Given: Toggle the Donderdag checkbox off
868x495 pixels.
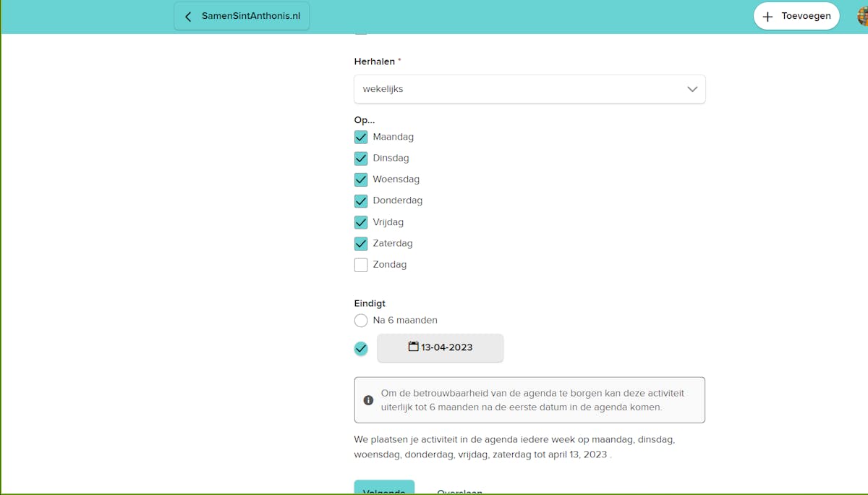Looking at the screenshot, I should click(x=361, y=200).
